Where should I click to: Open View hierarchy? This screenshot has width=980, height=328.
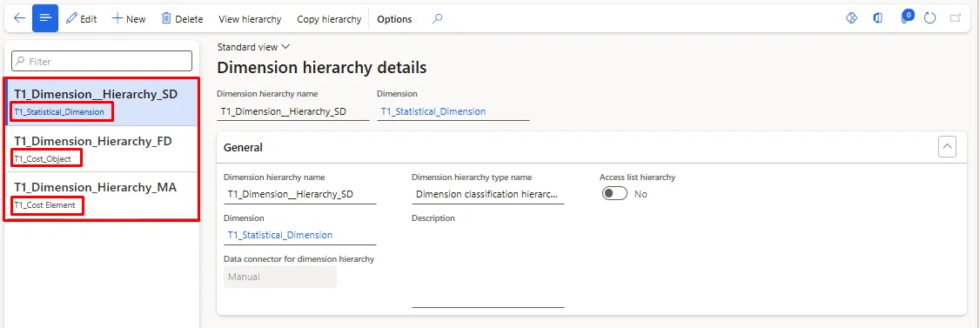(250, 19)
